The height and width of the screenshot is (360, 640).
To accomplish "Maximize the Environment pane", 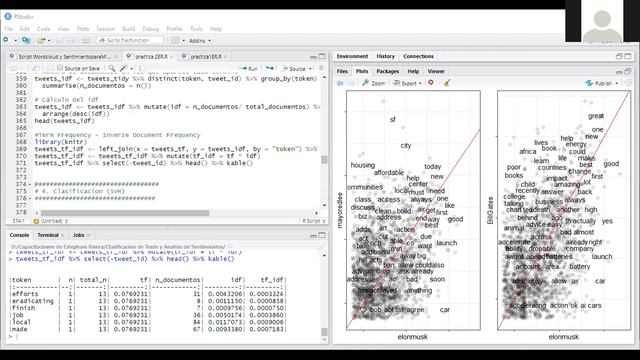I will [628, 56].
